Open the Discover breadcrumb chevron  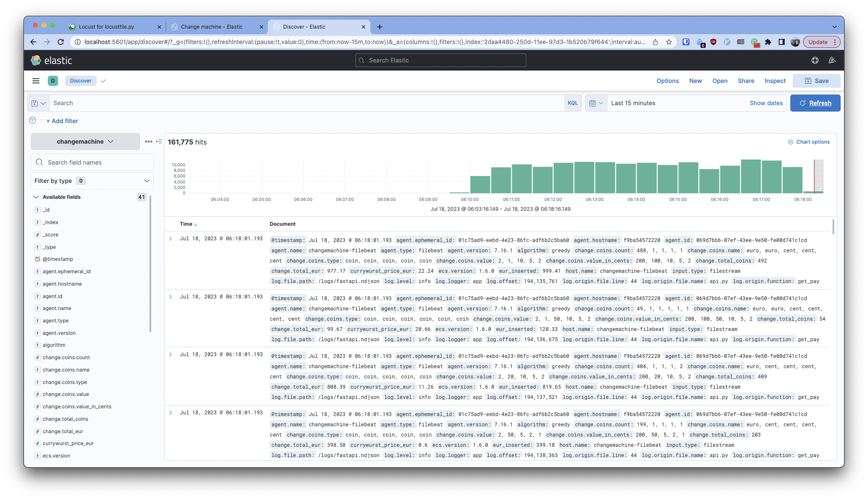click(103, 81)
